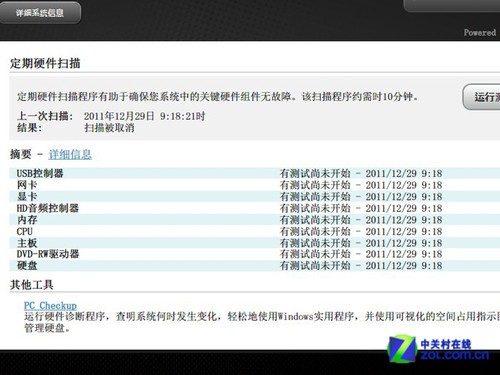Click the 主板 row test status
This screenshot has height=375, width=500.
click(x=361, y=243)
